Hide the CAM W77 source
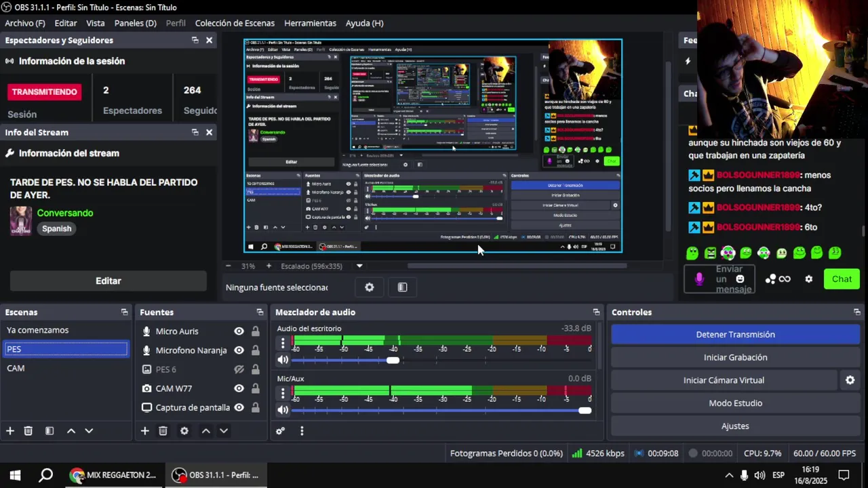 (239, 388)
